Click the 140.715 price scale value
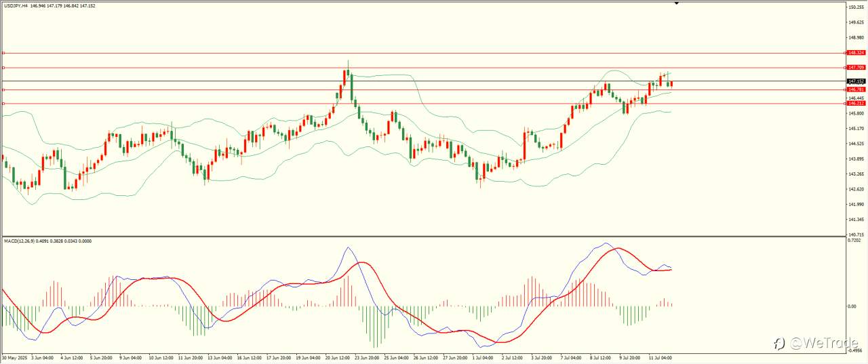The height and width of the screenshot is (364, 868). click(x=856, y=235)
